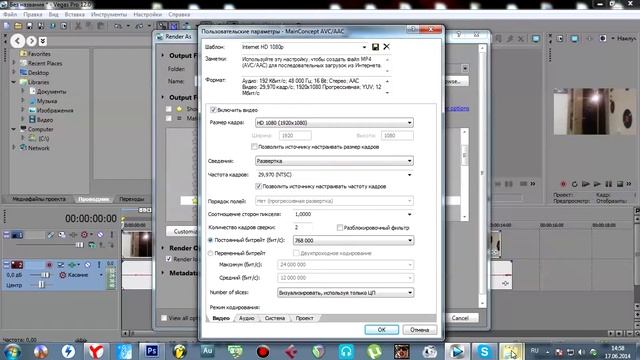Open the 'Частота кадров' 29,970 dropdown
This screenshot has width=640, height=360.
(x=409, y=175)
